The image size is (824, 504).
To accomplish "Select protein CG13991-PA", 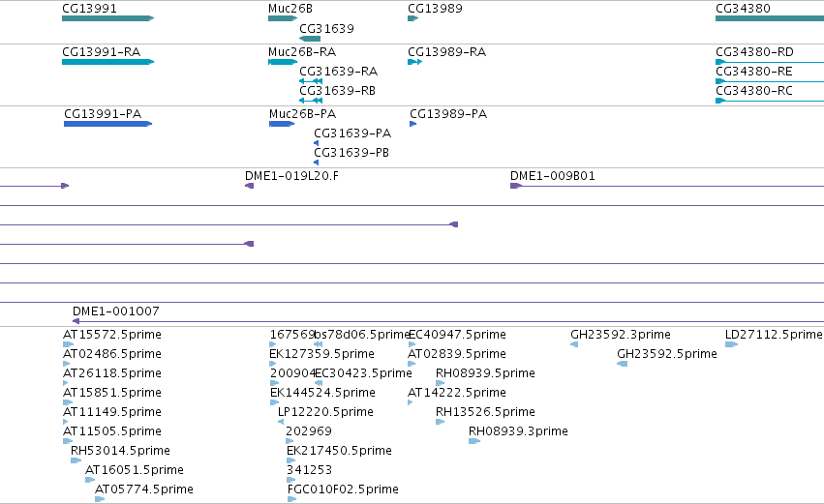I will click(103, 114).
